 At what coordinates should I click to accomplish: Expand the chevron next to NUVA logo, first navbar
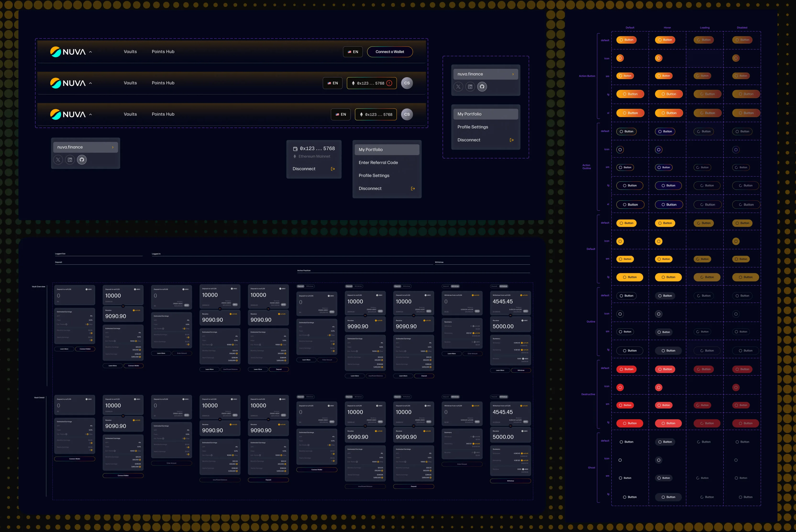(x=90, y=52)
